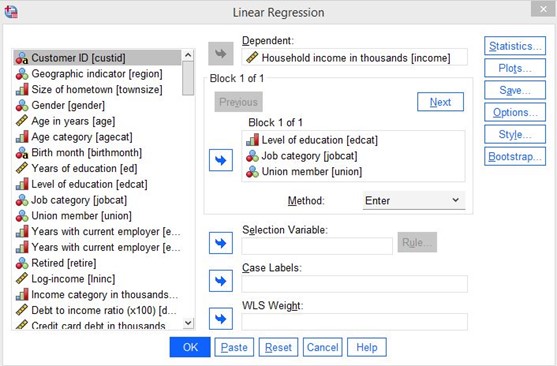
Task: Click arrow to move variable into Independents block
Action: click(221, 160)
